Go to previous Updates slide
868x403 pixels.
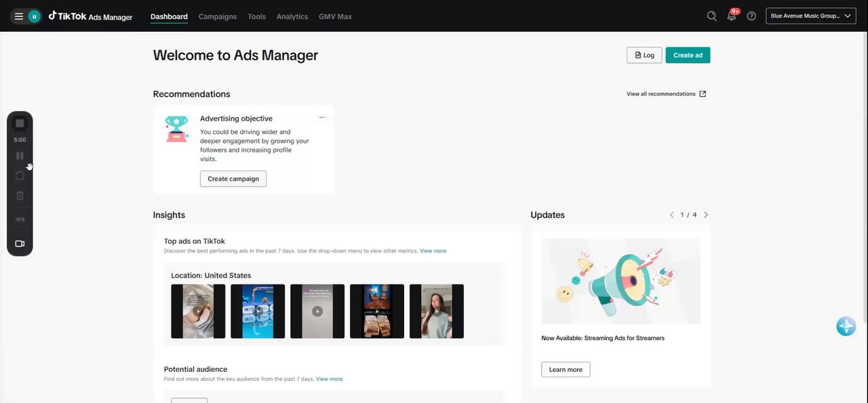point(672,215)
